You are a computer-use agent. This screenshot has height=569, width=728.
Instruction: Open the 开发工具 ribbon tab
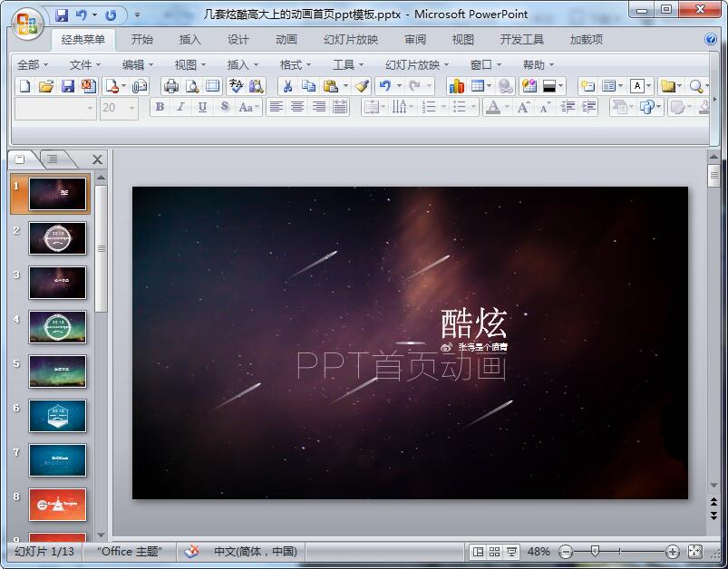pos(522,40)
